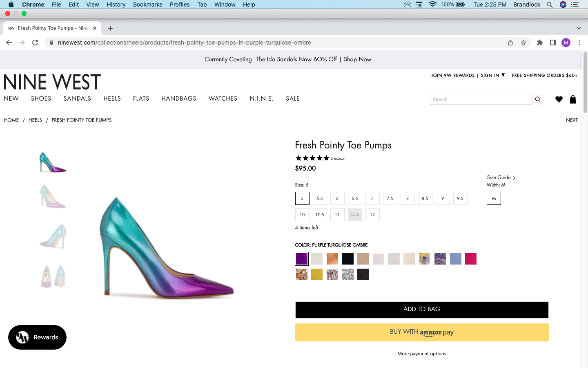Expand the Sign In dropdown
The height and width of the screenshot is (368, 588).
[493, 75]
